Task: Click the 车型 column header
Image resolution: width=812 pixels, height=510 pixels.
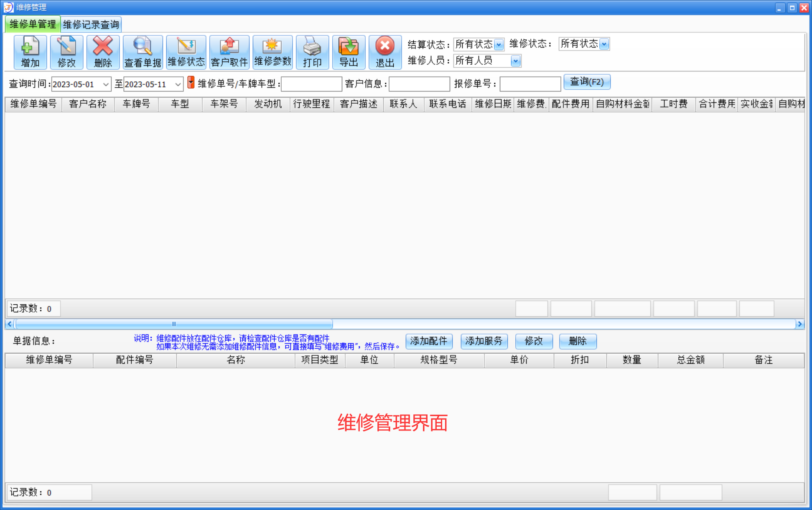Action: (x=180, y=104)
